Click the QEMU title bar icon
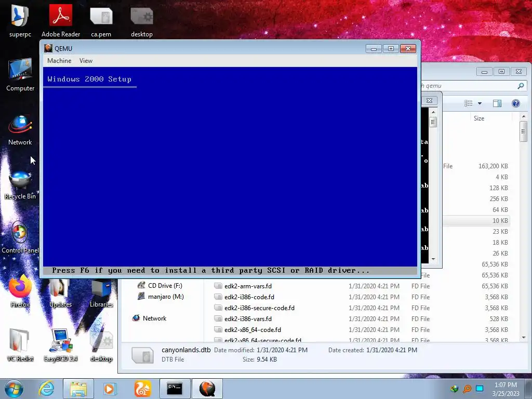This screenshot has width=532, height=399. click(48, 48)
